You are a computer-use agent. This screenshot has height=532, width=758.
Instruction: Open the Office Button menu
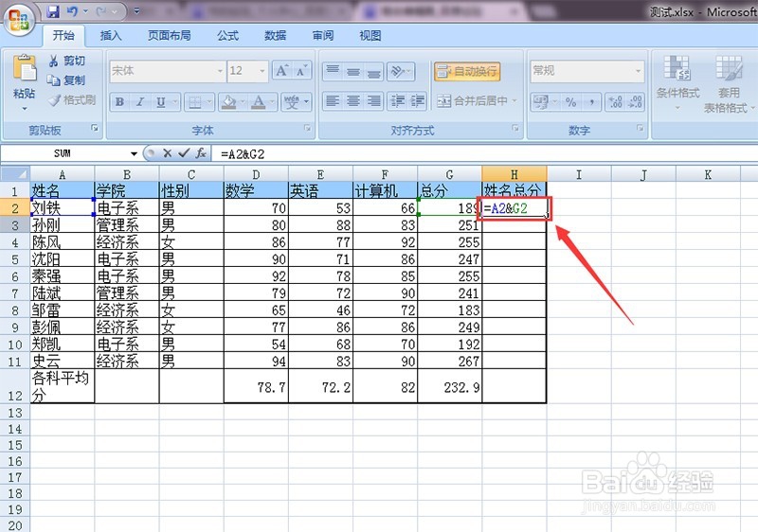pos(19,20)
